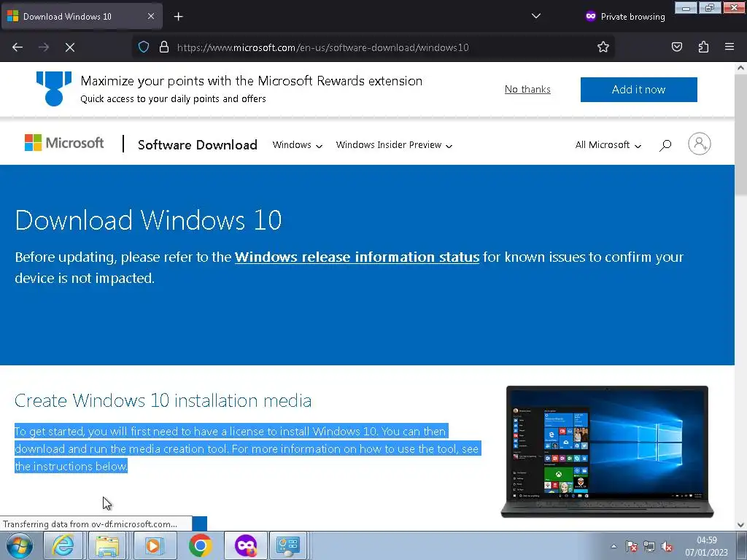Open Windows release information status link
747x560 pixels.
pos(357,257)
